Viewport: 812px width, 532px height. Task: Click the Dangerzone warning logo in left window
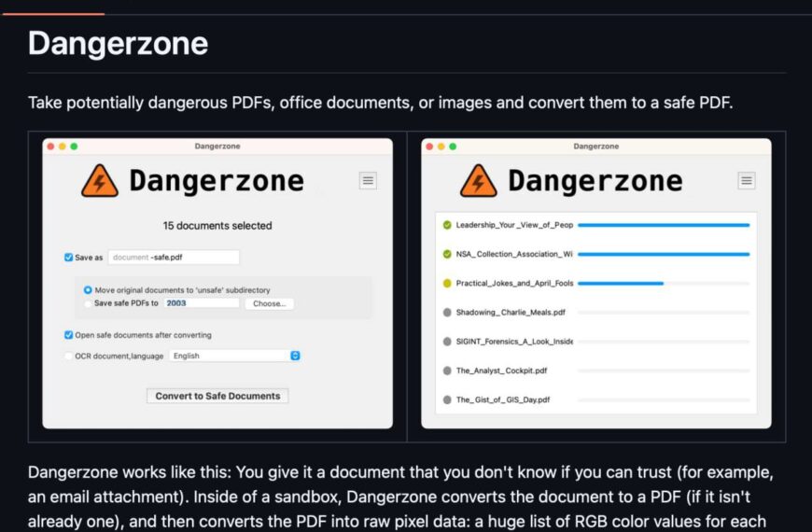click(x=100, y=181)
